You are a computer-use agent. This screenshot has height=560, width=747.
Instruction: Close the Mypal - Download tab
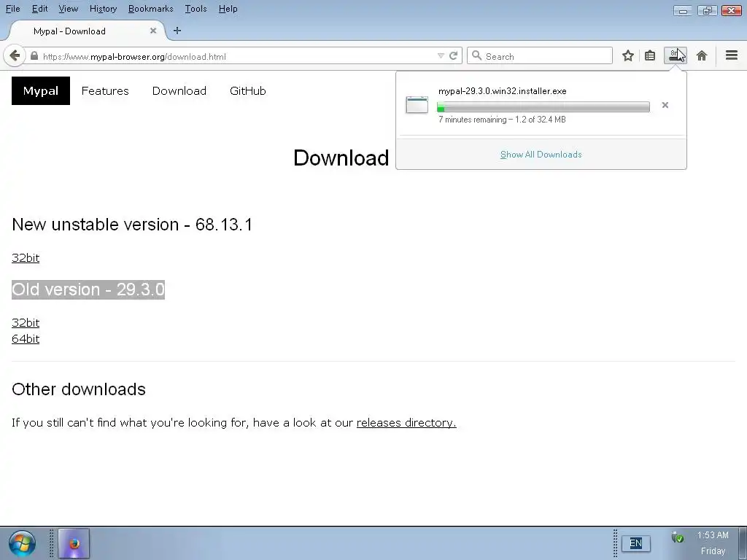coord(153,31)
